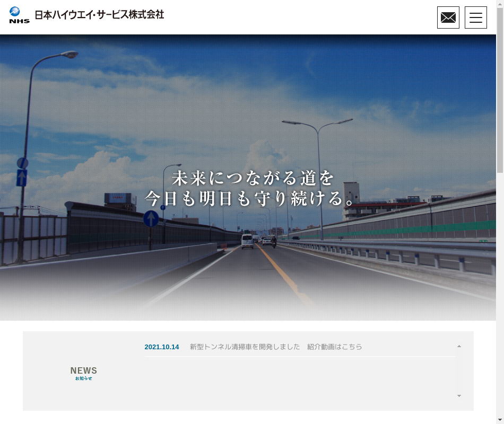Click the NHS globe logo
Image resolution: width=504 pixels, height=424 pixels.
pos(19,15)
